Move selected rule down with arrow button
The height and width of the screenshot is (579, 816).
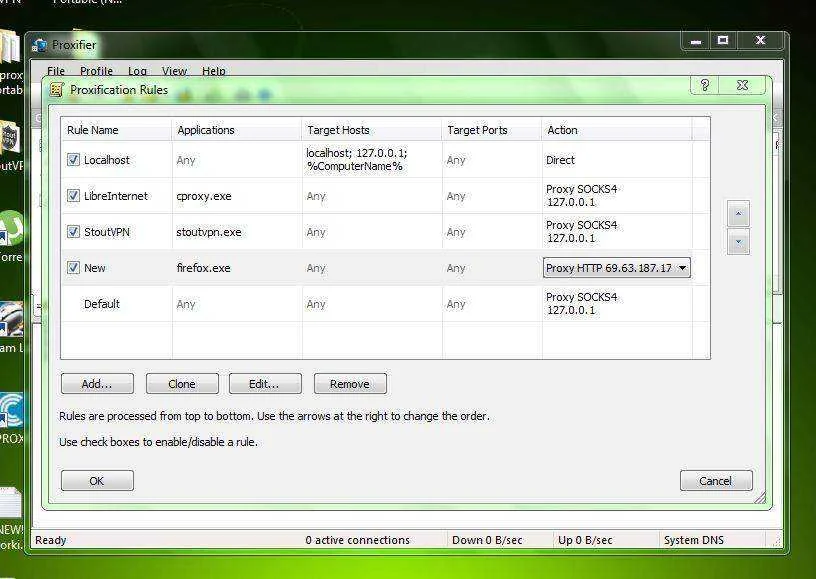pyautogui.click(x=738, y=242)
